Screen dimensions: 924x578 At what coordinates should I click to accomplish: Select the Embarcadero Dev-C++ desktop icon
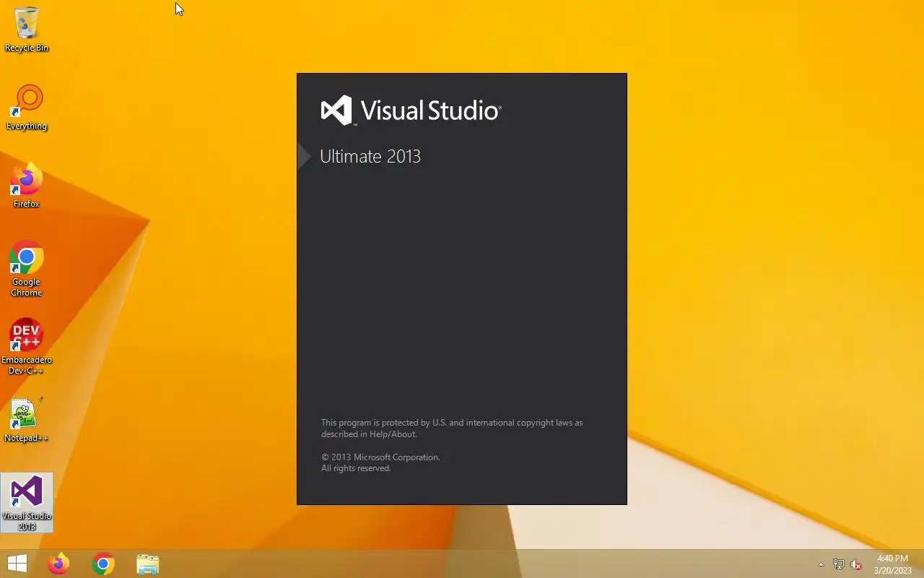[x=27, y=346]
